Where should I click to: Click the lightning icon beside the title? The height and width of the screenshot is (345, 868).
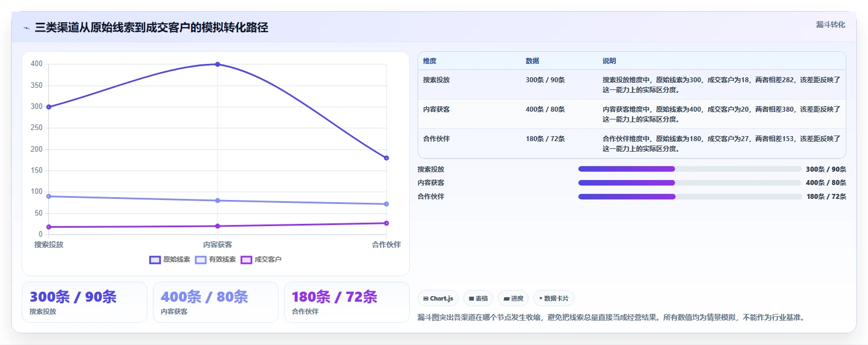27,28
